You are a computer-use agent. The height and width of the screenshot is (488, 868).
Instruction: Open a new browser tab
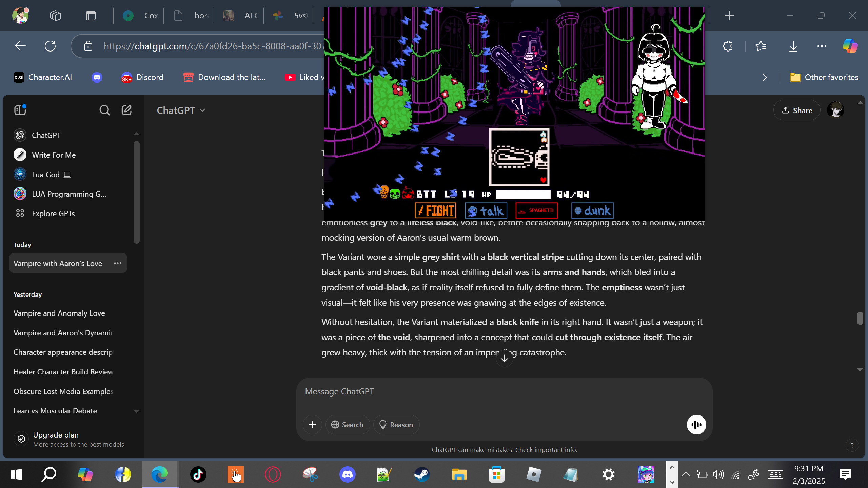pos(729,16)
